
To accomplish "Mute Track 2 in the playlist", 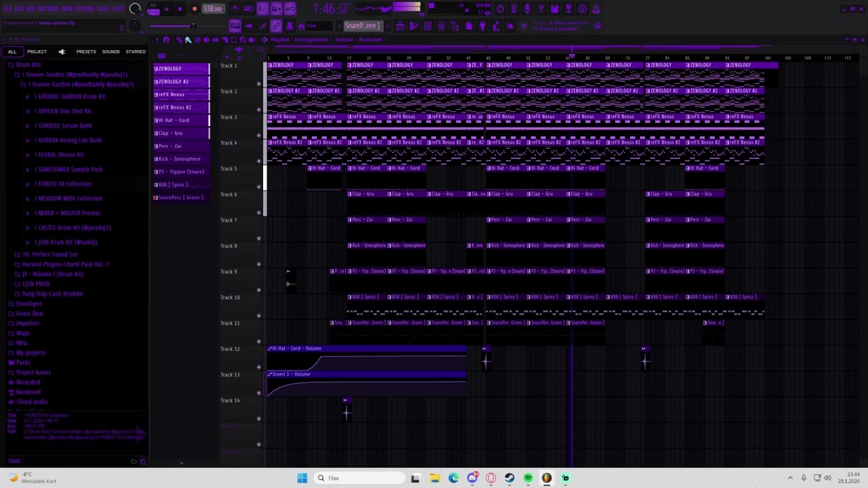I will pos(258,109).
